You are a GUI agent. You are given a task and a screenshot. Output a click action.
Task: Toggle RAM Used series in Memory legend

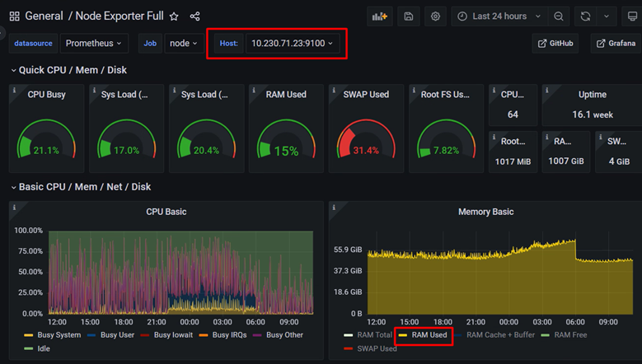(x=424, y=335)
